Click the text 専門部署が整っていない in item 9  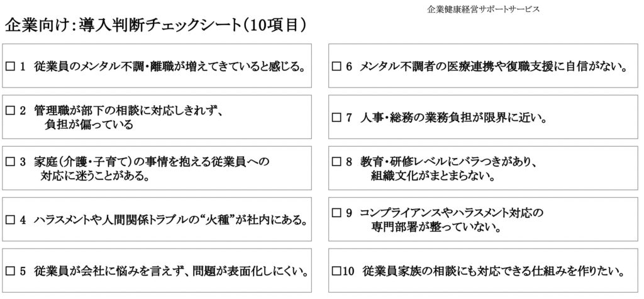pyautogui.click(x=435, y=228)
